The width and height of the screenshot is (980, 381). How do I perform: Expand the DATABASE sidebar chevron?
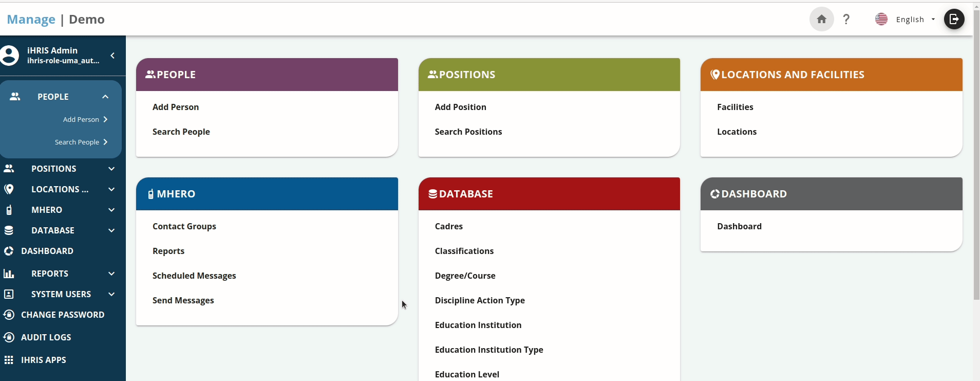pyautogui.click(x=111, y=230)
